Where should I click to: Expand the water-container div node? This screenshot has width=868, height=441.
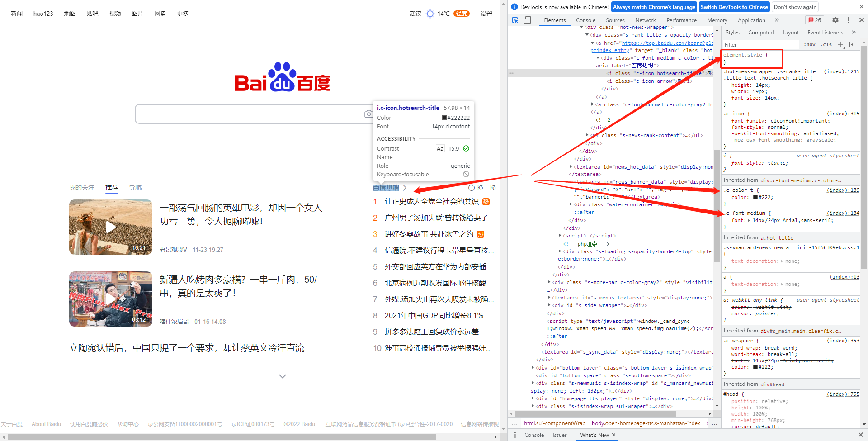571,204
